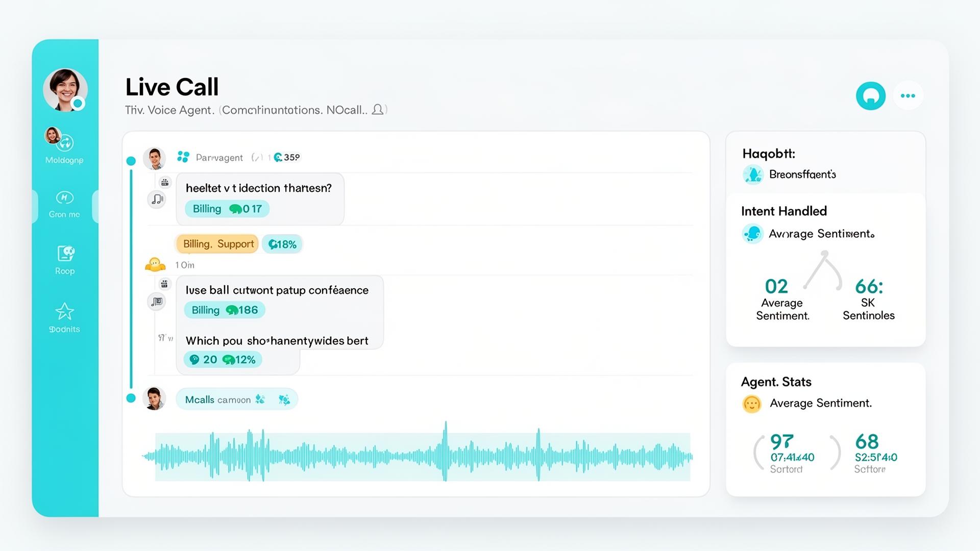
Task: Click the grid icon beside heeltet message
Action: click(x=164, y=182)
